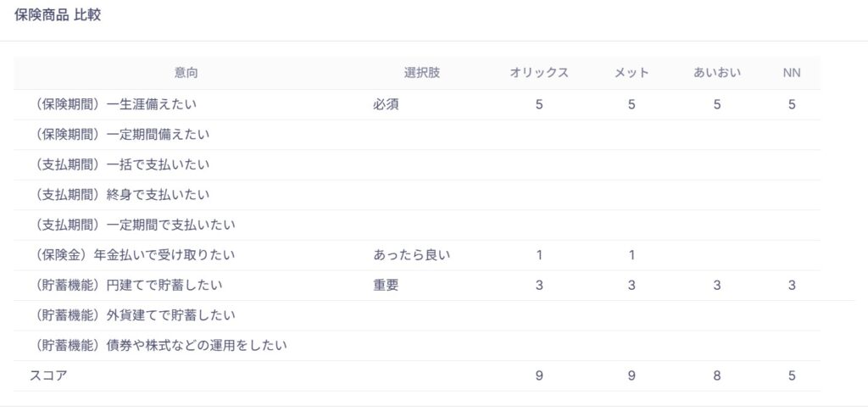Viewport: 868px width, 417px height.
Task: Click the メット column header
Action: [x=632, y=73]
